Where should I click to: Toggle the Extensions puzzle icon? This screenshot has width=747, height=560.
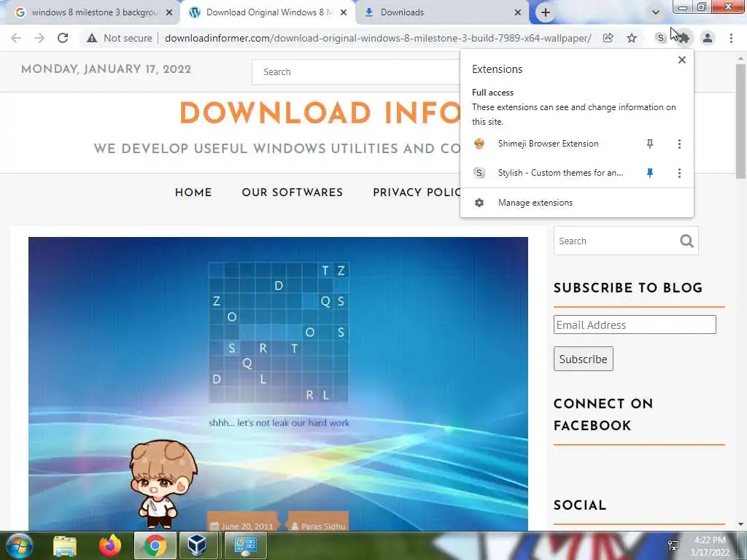coord(684,38)
